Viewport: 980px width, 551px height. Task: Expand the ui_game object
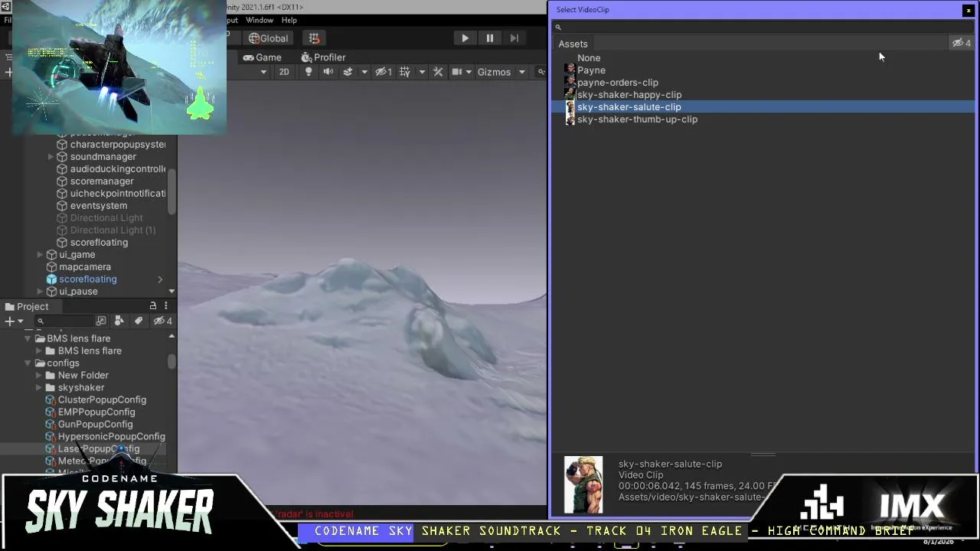tap(40, 255)
